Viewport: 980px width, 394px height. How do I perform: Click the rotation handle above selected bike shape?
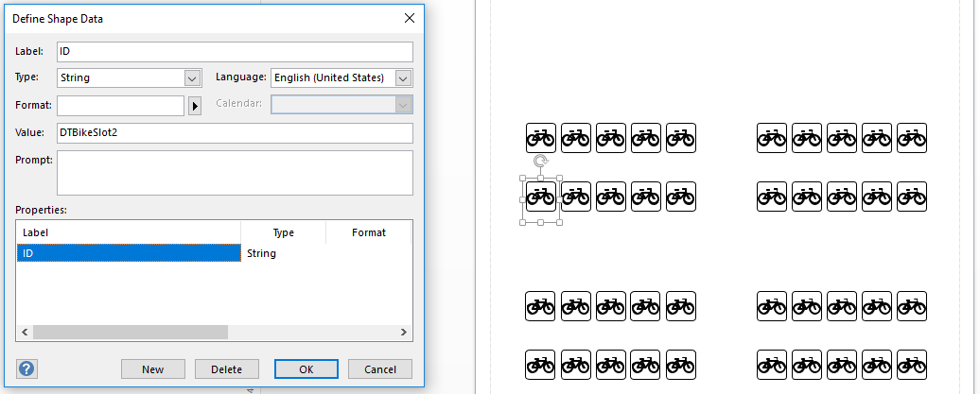(541, 162)
